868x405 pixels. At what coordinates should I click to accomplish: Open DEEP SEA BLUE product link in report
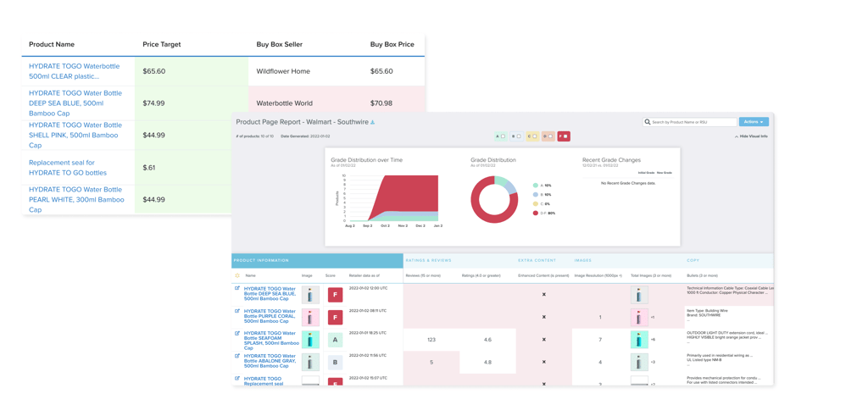click(x=270, y=294)
